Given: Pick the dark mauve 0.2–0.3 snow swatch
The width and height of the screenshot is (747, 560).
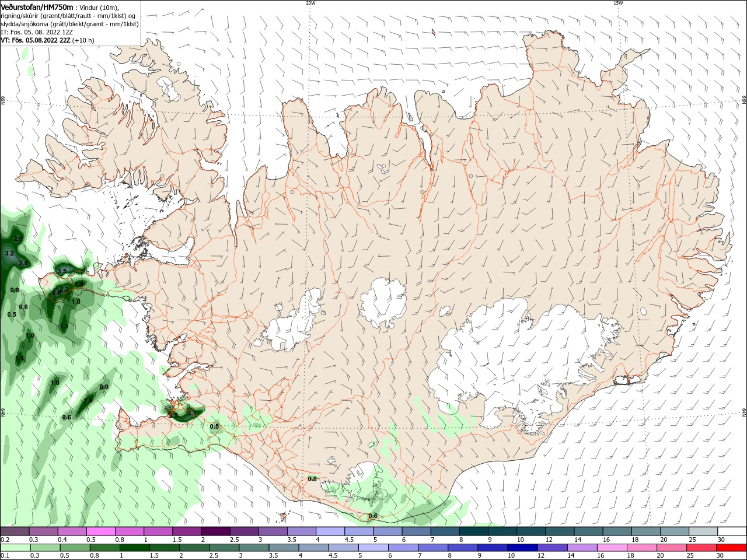Looking at the screenshot, I should 15,531.
